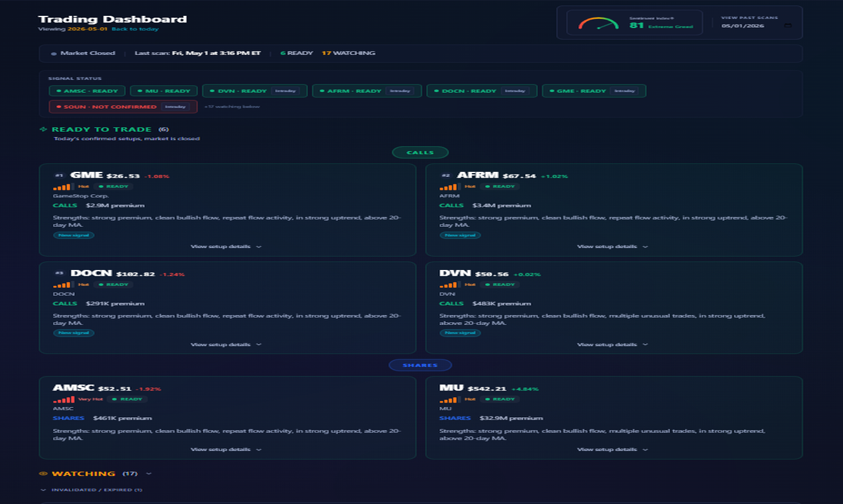843x504 pixels.
Task: Click DOCN READY status badge
Action: click(113, 284)
